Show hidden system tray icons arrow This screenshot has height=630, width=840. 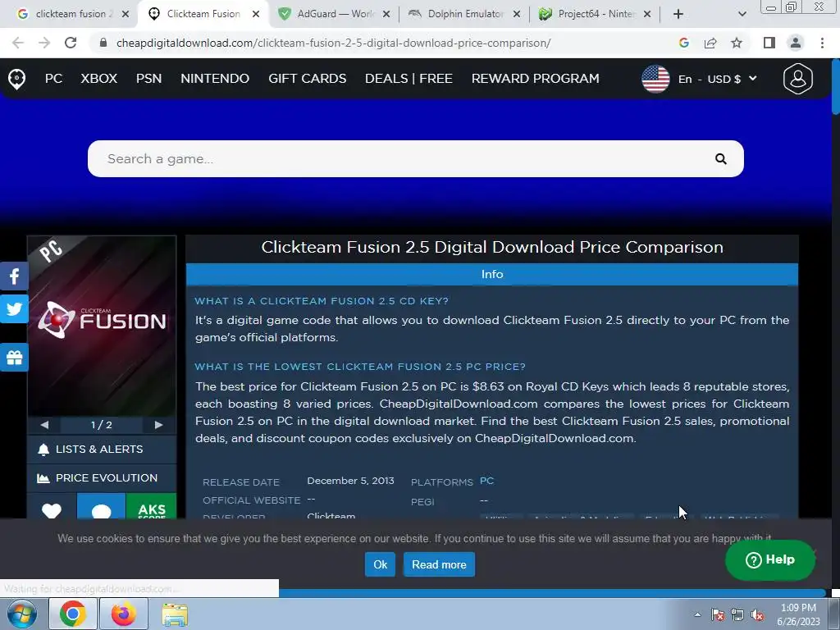click(697, 614)
